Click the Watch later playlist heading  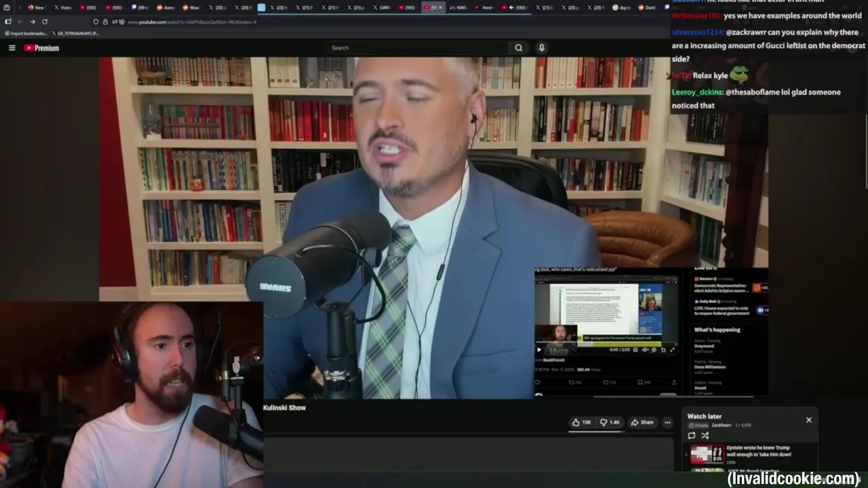pyautogui.click(x=705, y=416)
